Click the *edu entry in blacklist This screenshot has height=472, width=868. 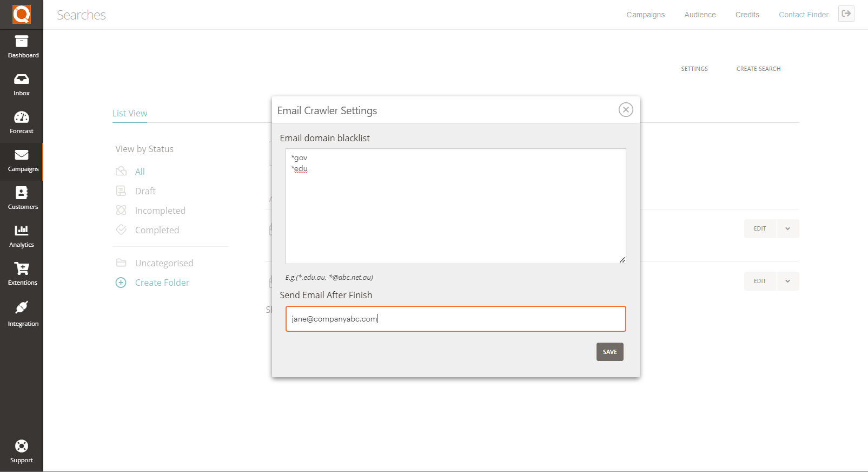point(300,169)
